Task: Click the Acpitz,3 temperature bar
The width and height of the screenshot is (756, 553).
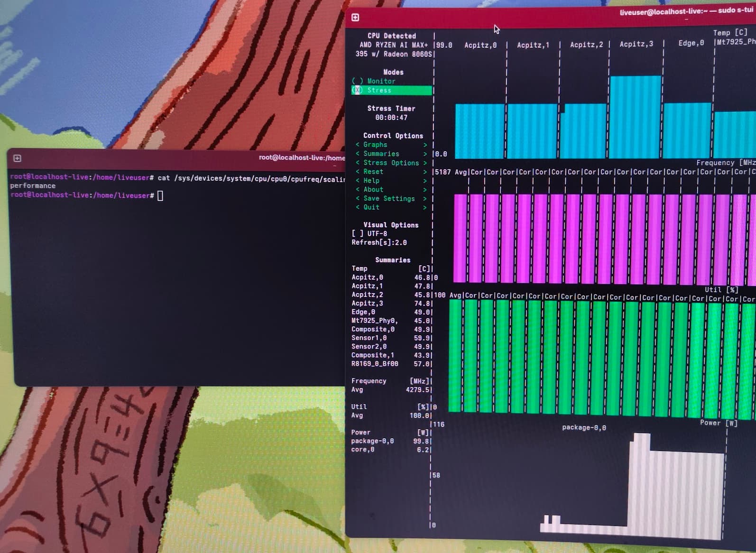Action: 636,117
